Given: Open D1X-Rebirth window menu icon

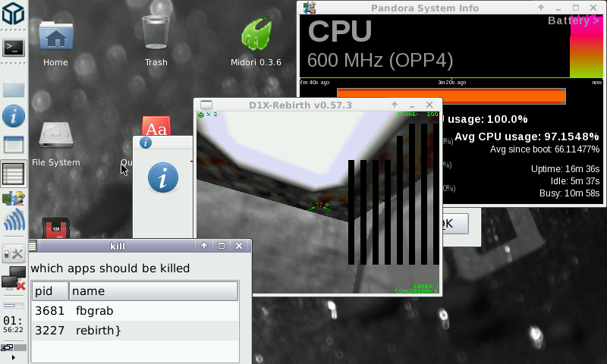Looking at the screenshot, I should tap(206, 105).
